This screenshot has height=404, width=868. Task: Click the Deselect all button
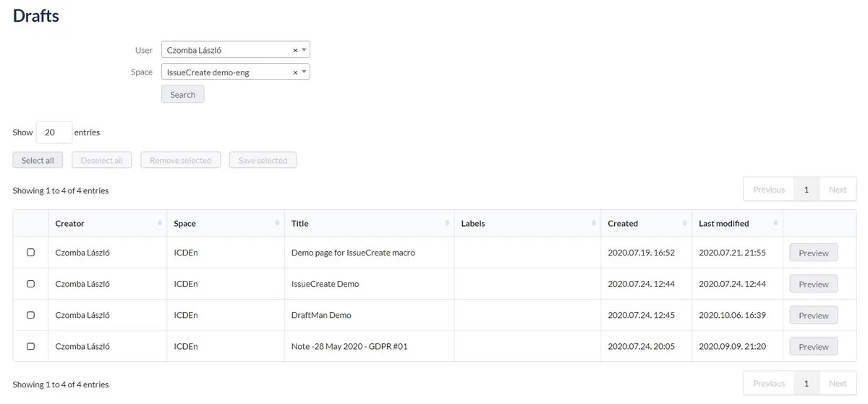pos(102,160)
